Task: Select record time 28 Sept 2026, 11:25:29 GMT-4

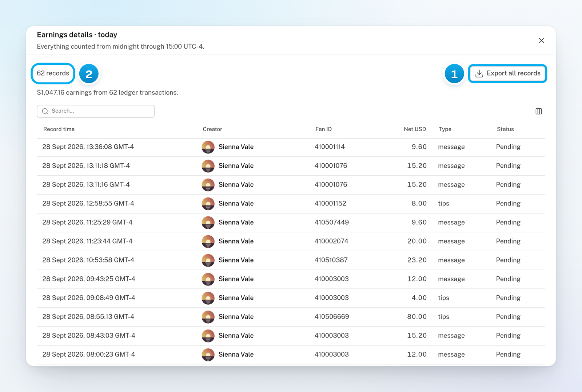Action: 87,223
